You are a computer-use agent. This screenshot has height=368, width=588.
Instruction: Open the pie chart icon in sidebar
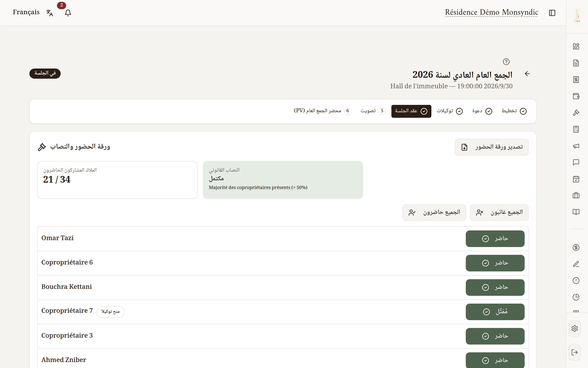[x=576, y=297]
